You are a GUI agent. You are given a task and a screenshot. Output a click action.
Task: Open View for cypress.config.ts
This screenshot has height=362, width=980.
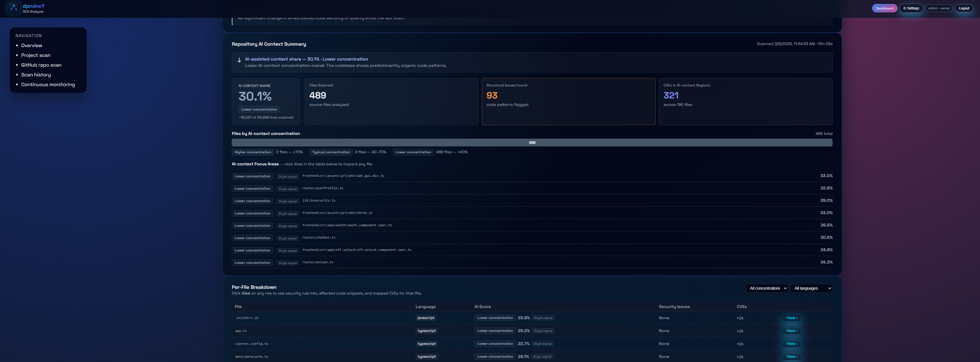(791, 344)
